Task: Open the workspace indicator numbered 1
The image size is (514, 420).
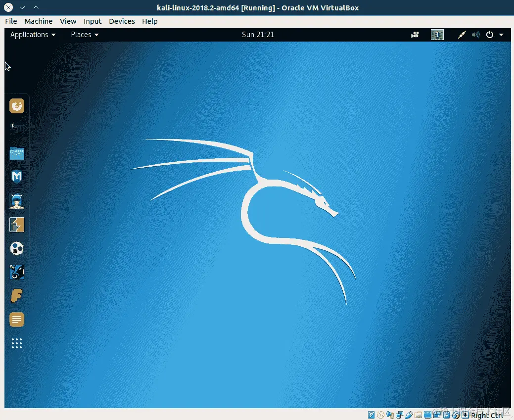Action: click(x=437, y=35)
